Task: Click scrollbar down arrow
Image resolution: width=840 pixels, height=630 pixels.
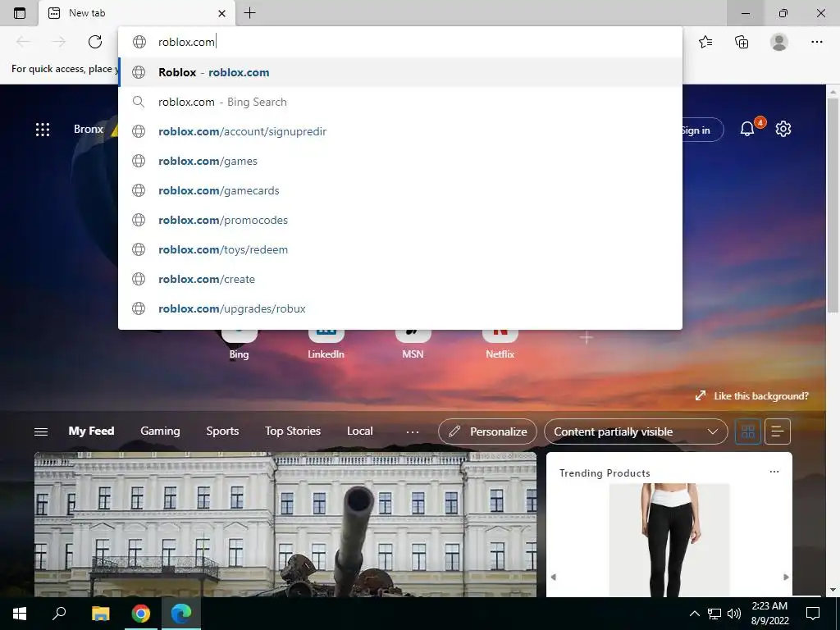Action: [833, 590]
